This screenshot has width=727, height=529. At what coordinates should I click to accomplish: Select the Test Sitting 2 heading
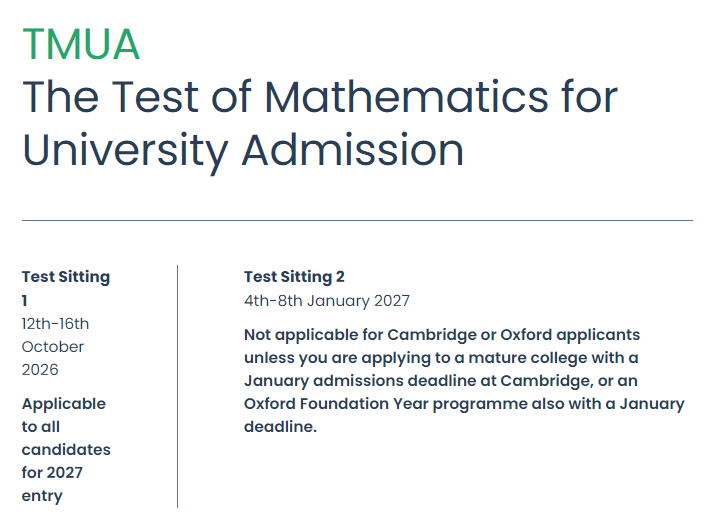[294, 277]
